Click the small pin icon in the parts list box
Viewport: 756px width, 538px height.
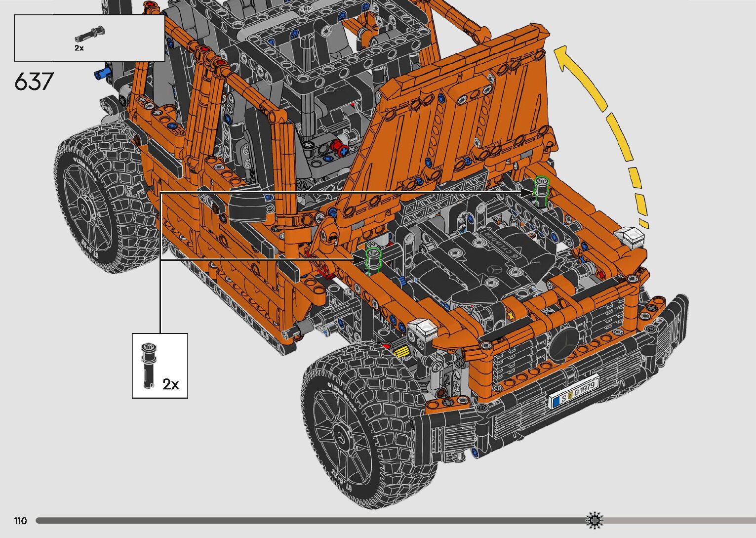89,35
